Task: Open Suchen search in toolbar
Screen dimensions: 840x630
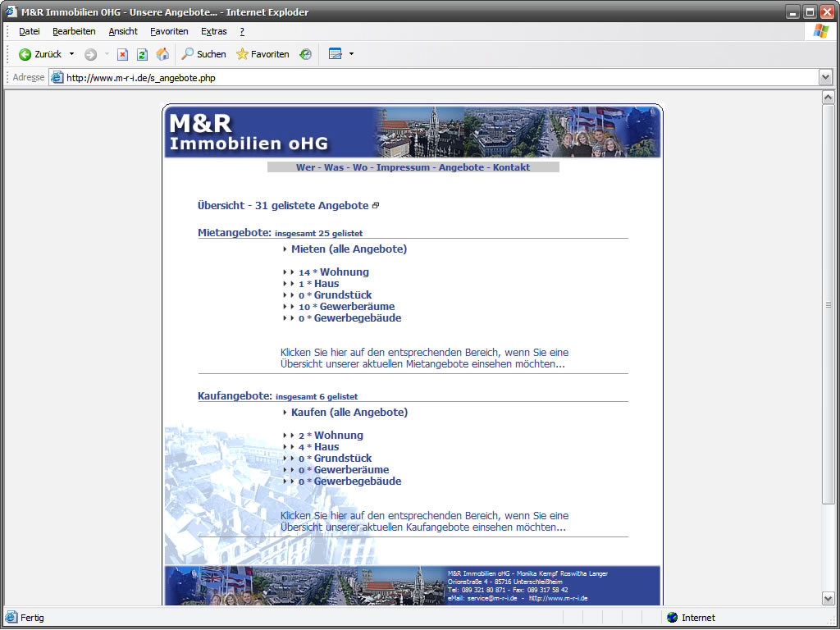Action: pos(203,54)
